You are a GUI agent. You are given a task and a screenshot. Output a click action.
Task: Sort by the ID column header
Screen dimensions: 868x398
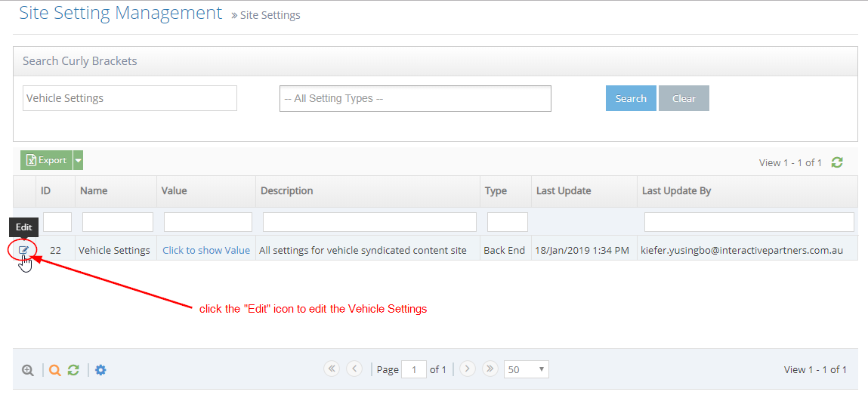coord(55,191)
